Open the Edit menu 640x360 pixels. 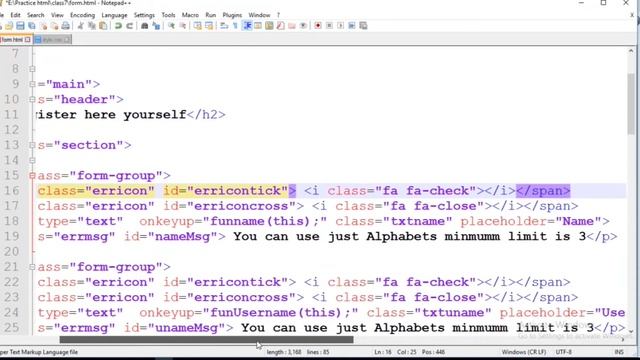16,15
